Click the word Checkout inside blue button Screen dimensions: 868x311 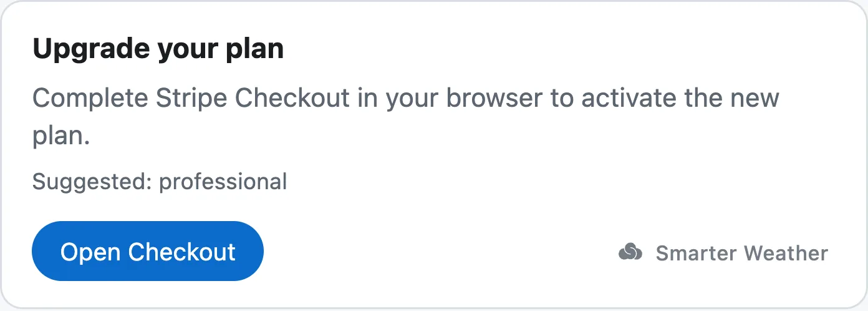[182, 252]
